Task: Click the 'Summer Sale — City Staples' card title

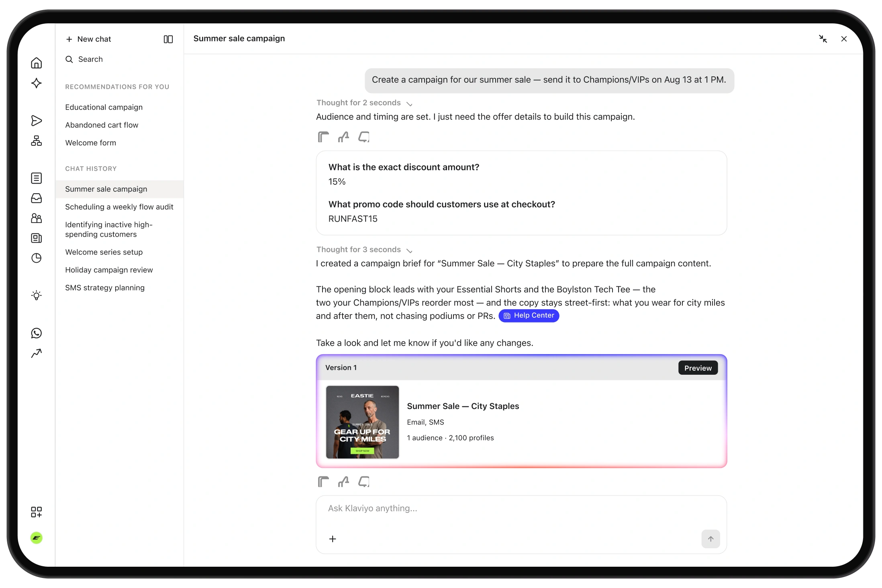Action: 463,406
